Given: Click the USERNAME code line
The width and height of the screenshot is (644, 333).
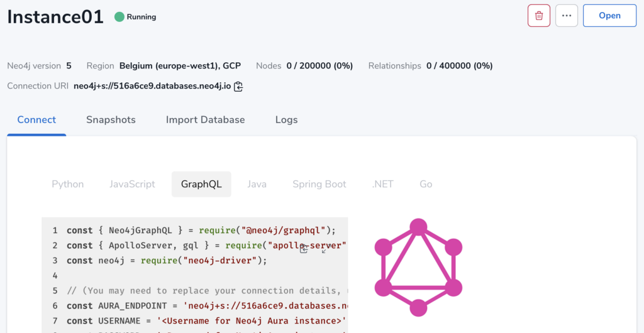Looking at the screenshot, I should 207,320.
